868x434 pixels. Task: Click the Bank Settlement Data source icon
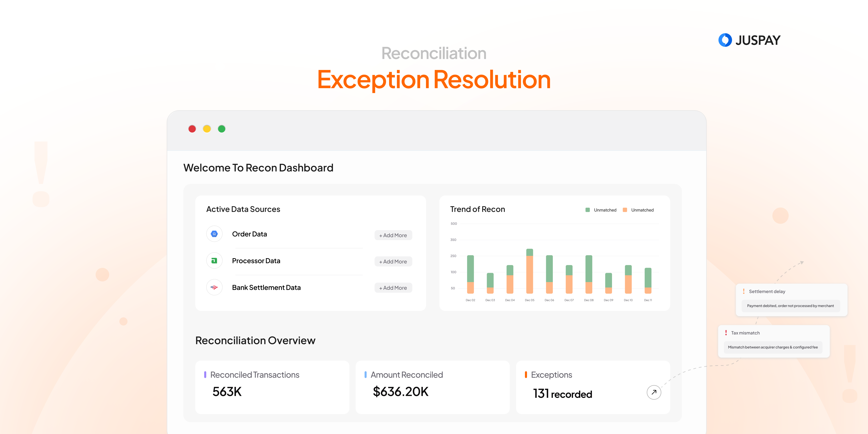pos(214,287)
